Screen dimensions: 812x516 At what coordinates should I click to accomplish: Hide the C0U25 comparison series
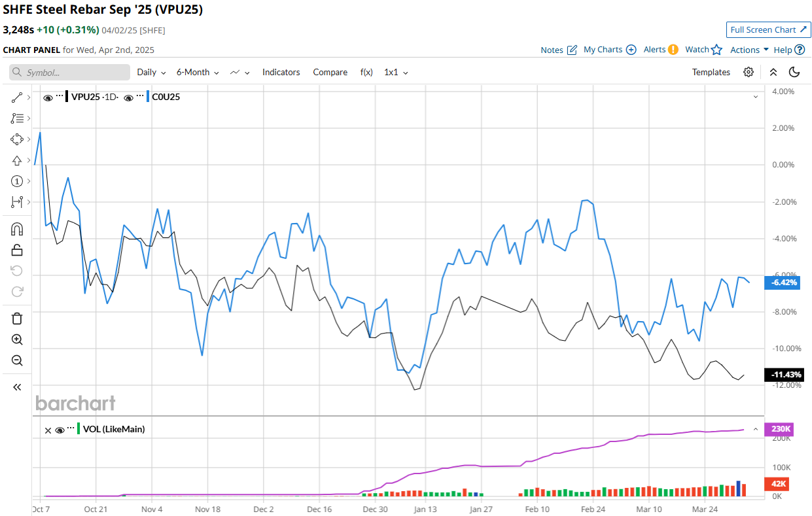point(129,97)
